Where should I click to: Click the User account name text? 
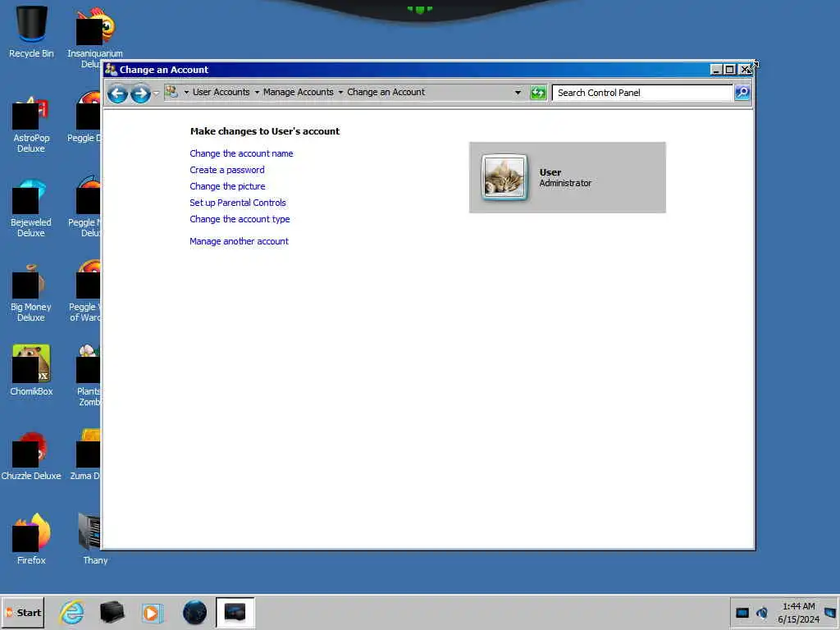[550, 172]
